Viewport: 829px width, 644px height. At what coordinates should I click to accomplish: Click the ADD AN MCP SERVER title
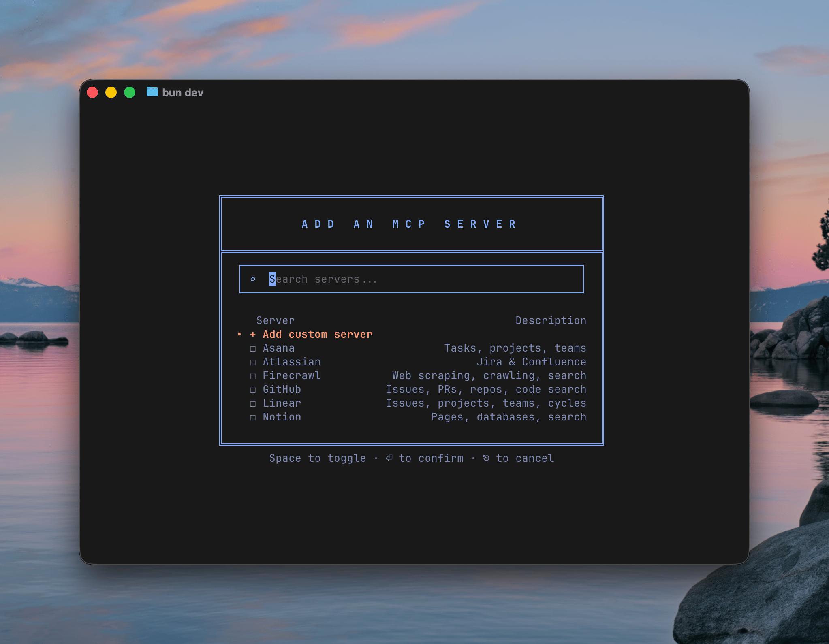(x=409, y=224)
